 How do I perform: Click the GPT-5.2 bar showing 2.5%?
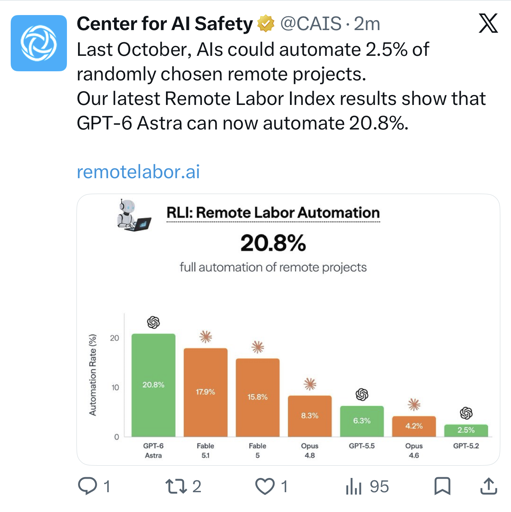(x=466, y=431)
